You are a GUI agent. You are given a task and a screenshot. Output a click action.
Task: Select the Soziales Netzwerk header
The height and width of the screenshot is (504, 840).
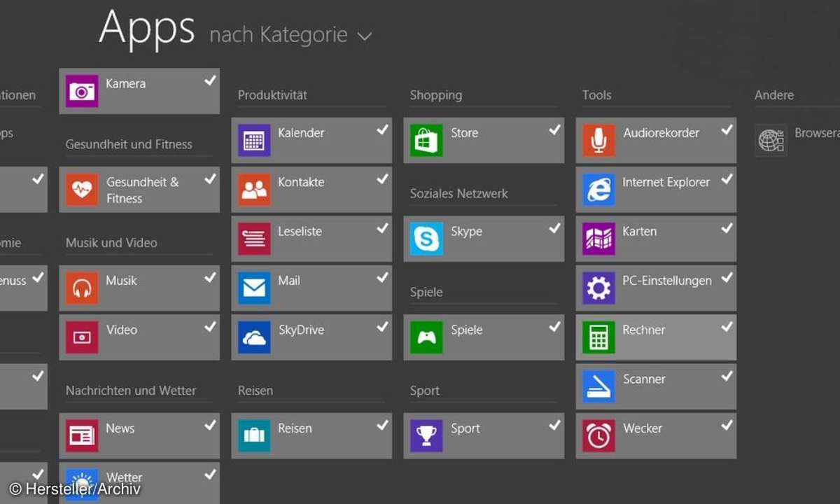point(459,194)
